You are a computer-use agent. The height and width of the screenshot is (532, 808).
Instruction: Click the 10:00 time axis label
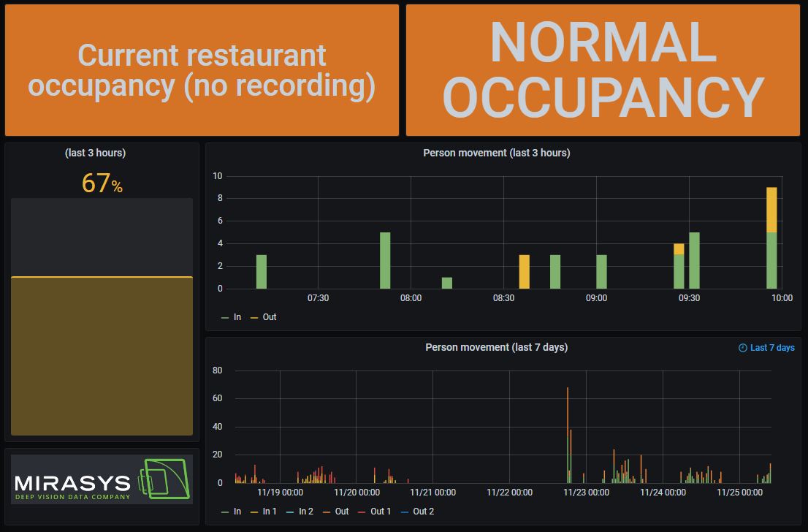tap(782, 298)
